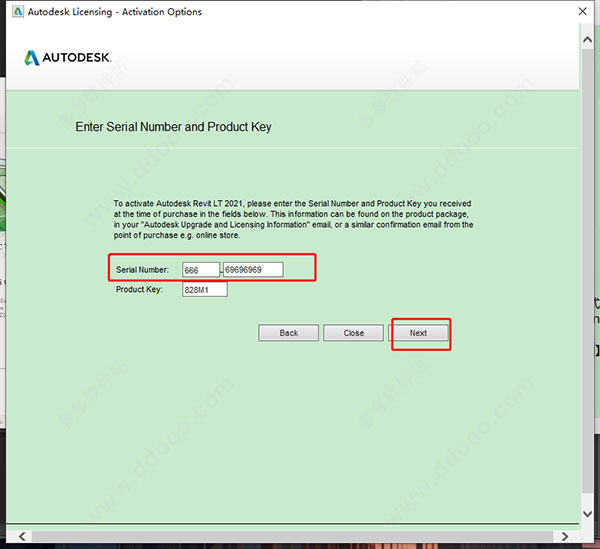Click the 'Enter Serial Number and Product Key' heading
The width and height of the screenshot is (600, 549).
(173, 127)
